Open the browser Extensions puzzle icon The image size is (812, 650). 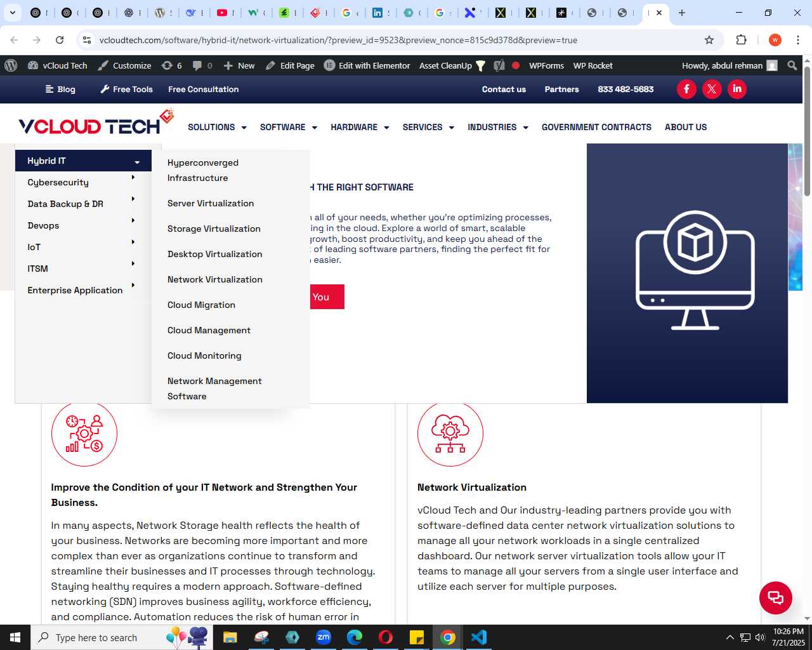pos(741,40)
